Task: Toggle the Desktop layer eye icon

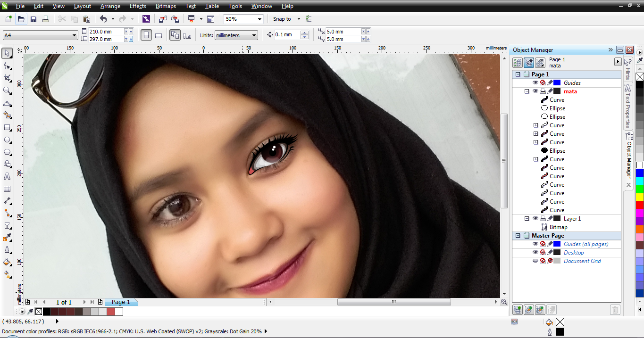Action: point(535,252)
